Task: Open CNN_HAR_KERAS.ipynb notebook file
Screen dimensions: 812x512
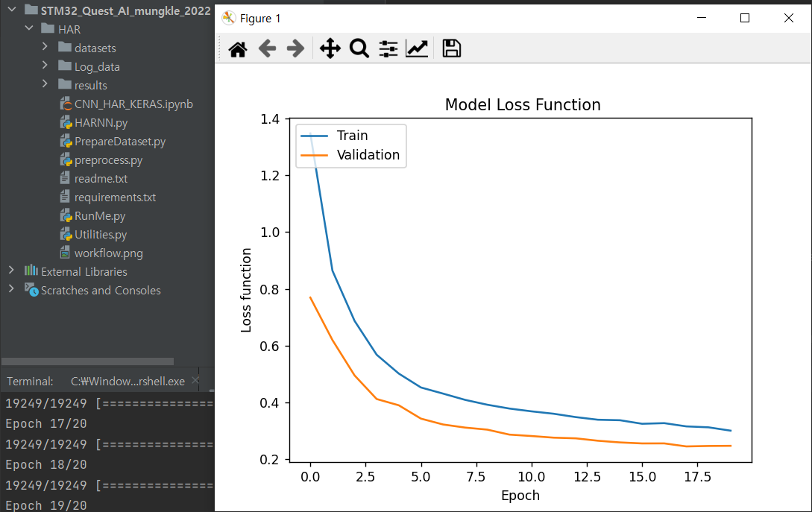Action: pyautogui.click(x=133, y=104)
